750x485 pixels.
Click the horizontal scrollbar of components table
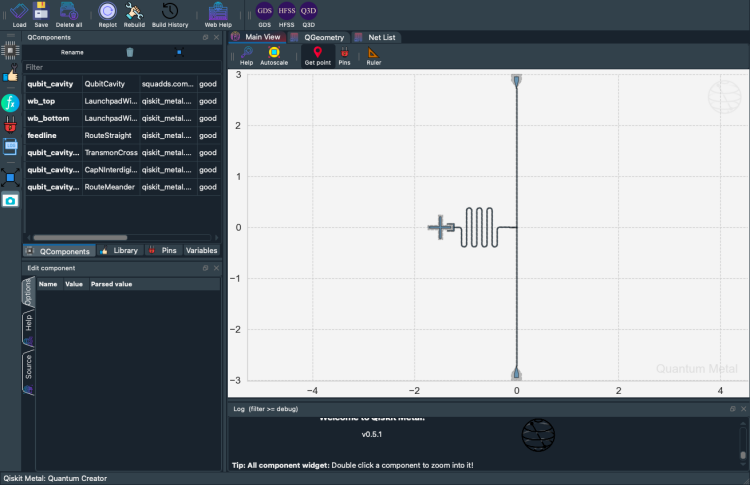tap(80, 237)
